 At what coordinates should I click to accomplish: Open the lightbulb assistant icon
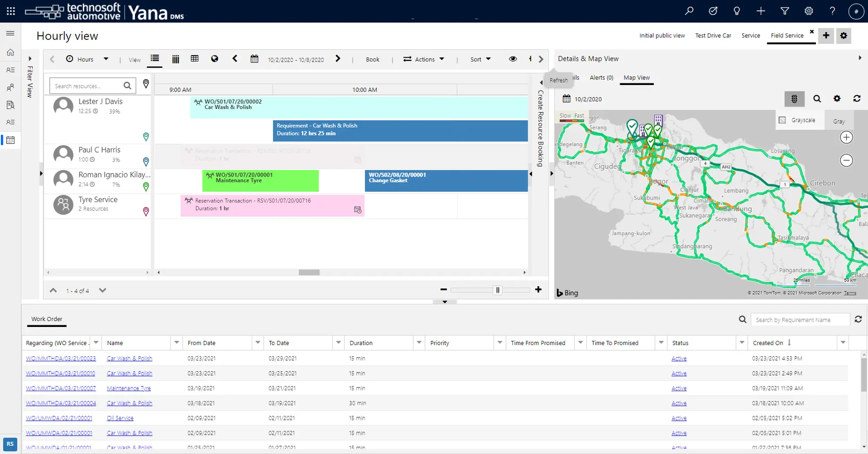pos(736,11)
